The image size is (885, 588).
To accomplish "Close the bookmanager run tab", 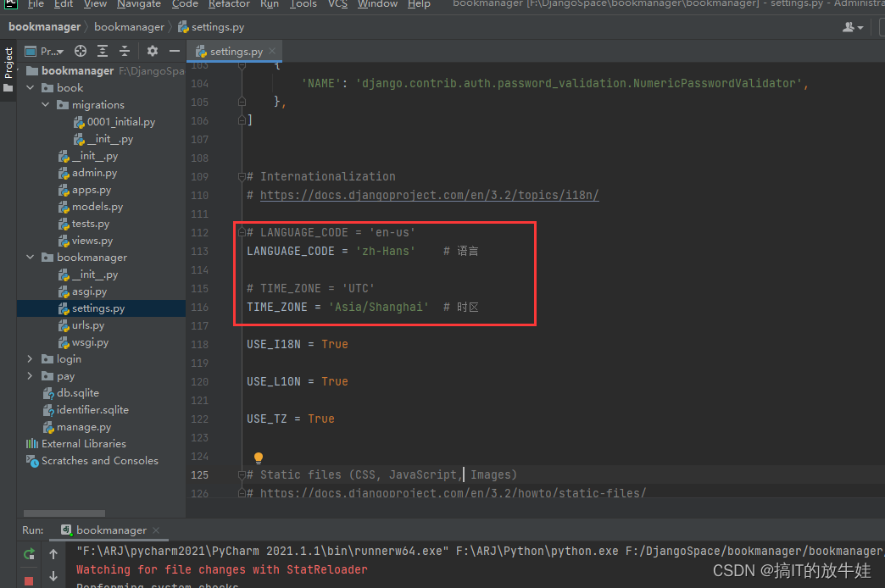I will click(156, 530).
